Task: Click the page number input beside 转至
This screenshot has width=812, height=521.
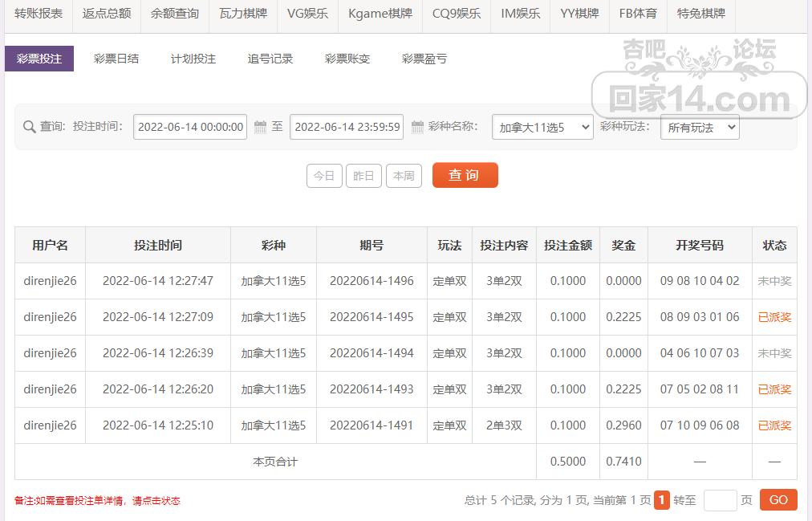Action: pos(721,499)
